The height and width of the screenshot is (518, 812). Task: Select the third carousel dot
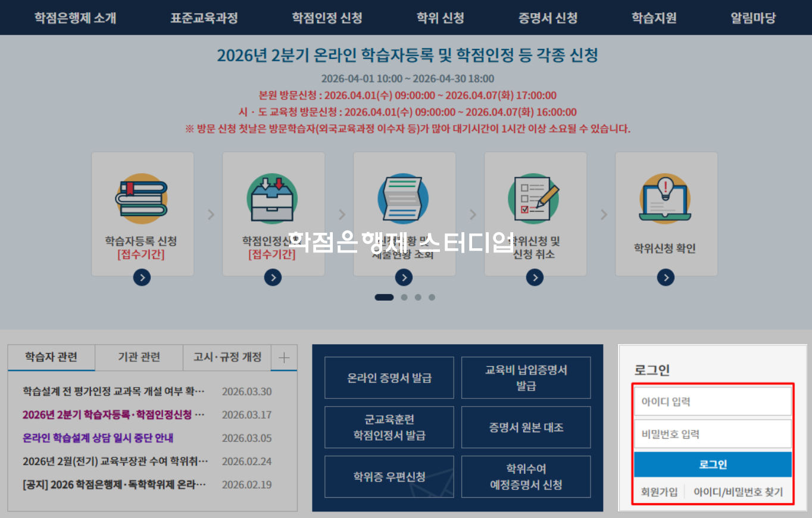[418, 297]
